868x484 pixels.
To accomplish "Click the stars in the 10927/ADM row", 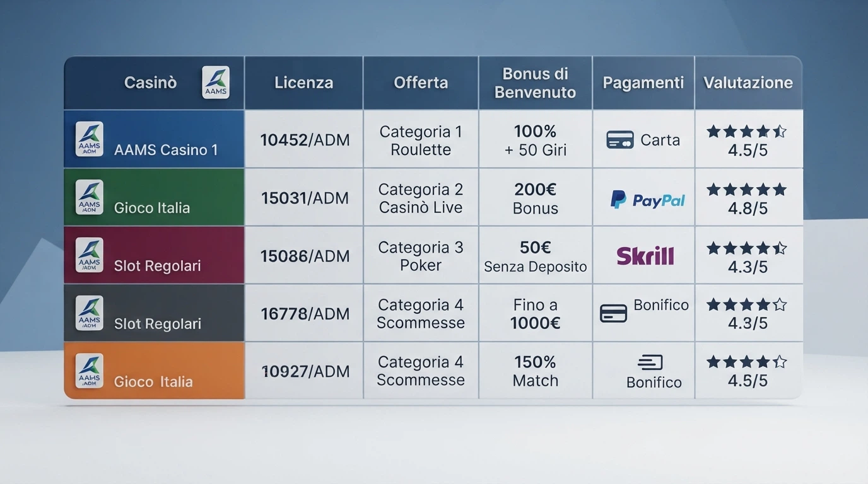I will [747, 362].
